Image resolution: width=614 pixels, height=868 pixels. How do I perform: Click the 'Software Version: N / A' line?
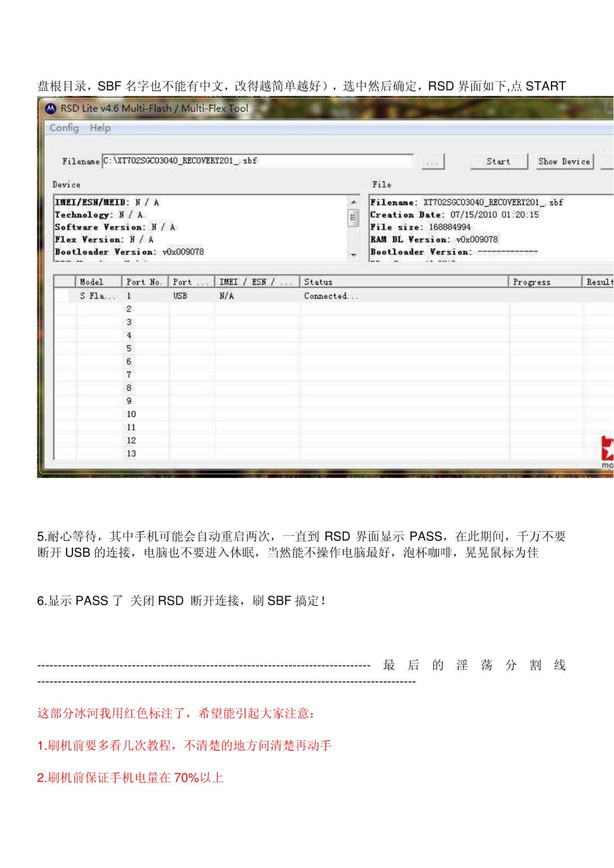tap(115, 227)
